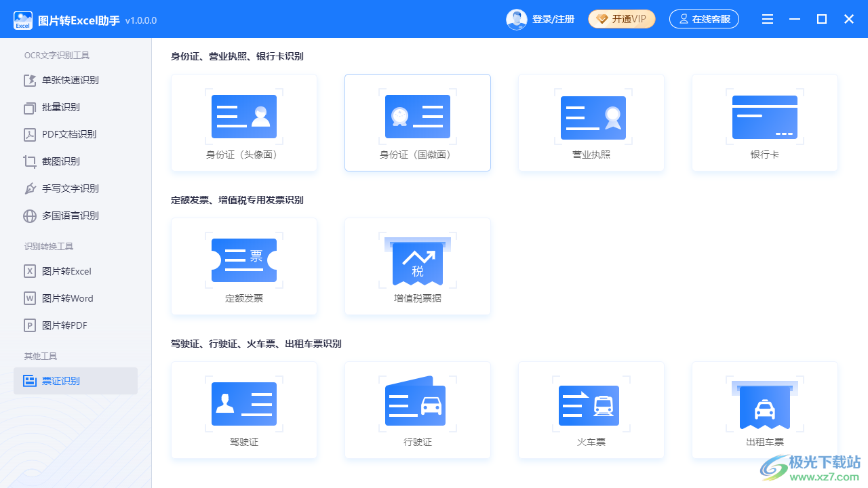Image resolution: width=868 pixels, height=488 pixels.
Task: Click the 定额发票 caption text
Action: pos(244,298)
